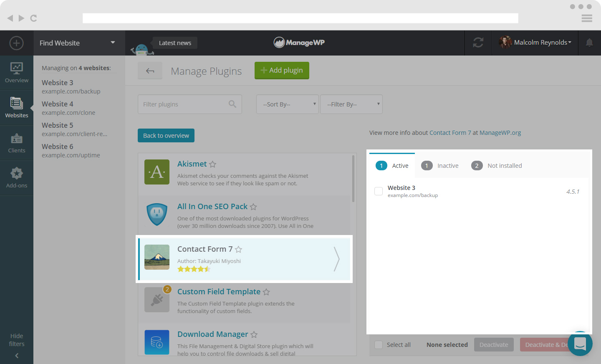Click the sync refresh icon in header
Screen dimensions: 601x364
(478, 43)
